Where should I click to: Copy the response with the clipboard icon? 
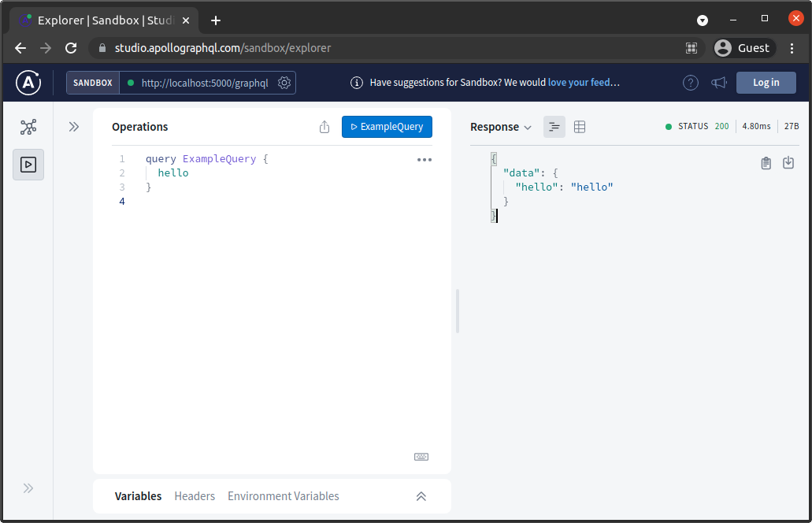[x=766, y=162]
